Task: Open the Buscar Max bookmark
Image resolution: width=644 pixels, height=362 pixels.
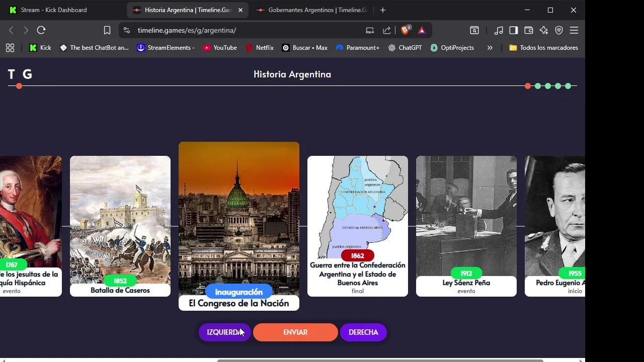Action: [x=304, y=48]
